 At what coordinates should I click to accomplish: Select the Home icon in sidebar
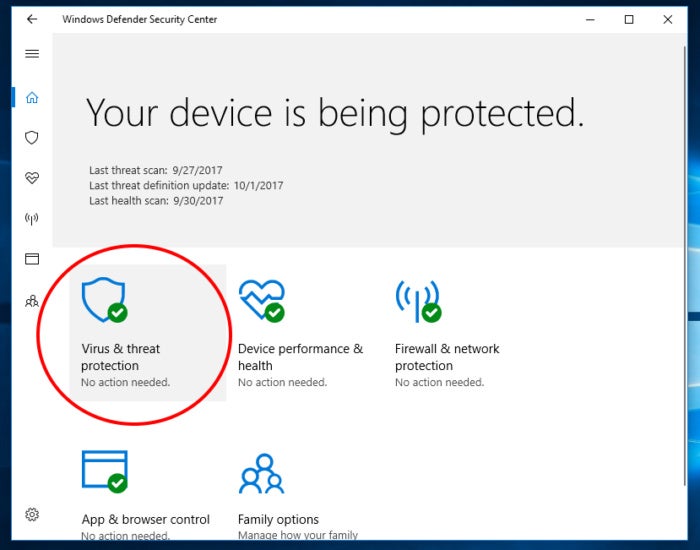pos(32,97)
